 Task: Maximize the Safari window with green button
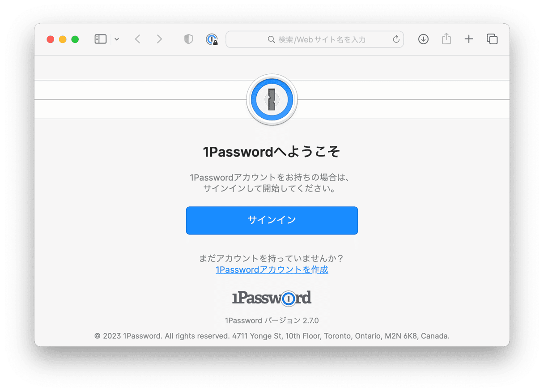[75, 39]
